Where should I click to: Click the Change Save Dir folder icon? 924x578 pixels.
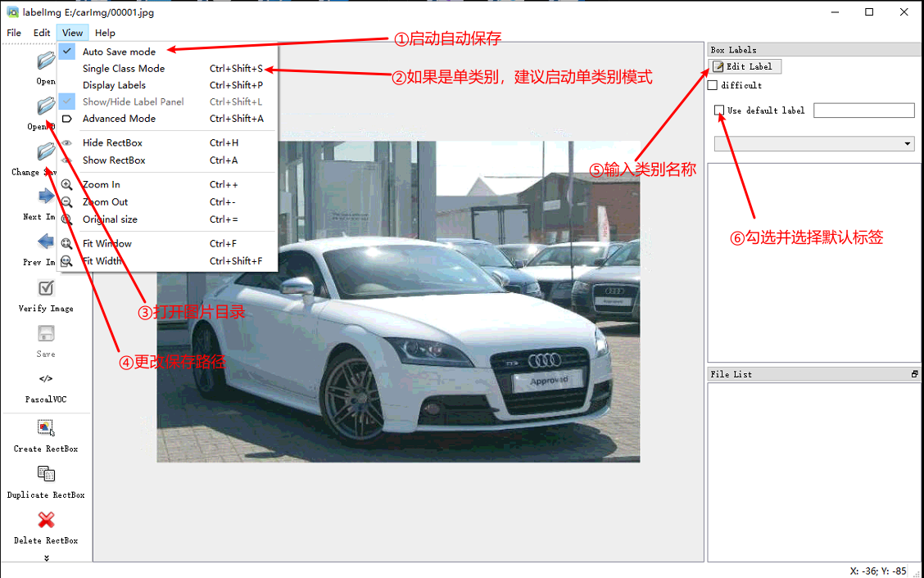coord(45,151)
